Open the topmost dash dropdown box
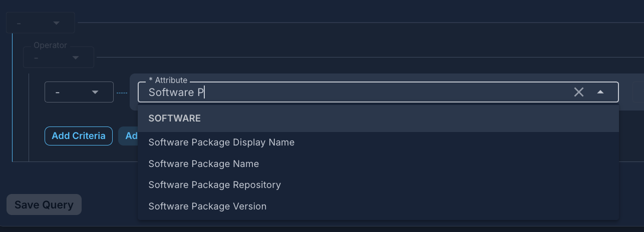The width and height of the screenshot is (644, 232). click(x=40, y=23)
